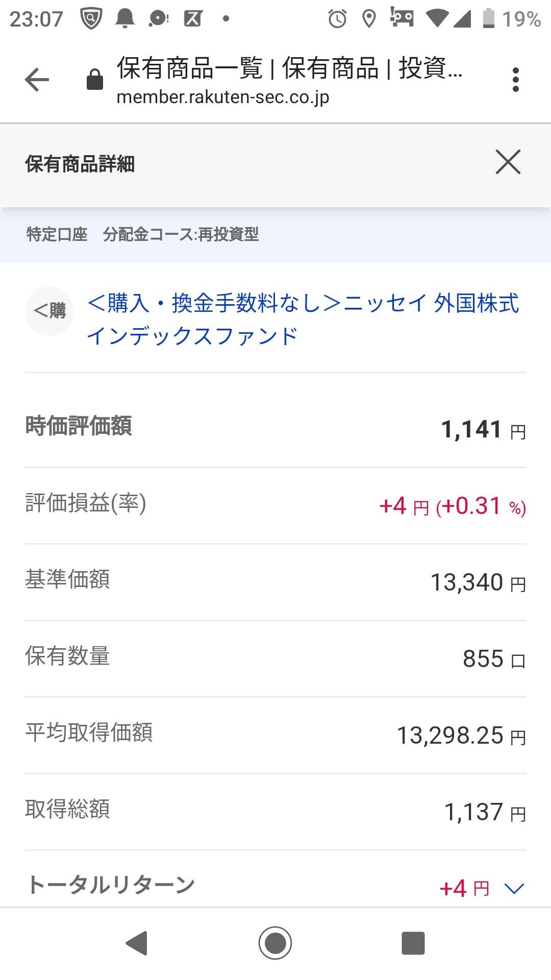Tap the 特定口座 分配金コース header bar
This screenshot has height=980, width=551.
275,235
